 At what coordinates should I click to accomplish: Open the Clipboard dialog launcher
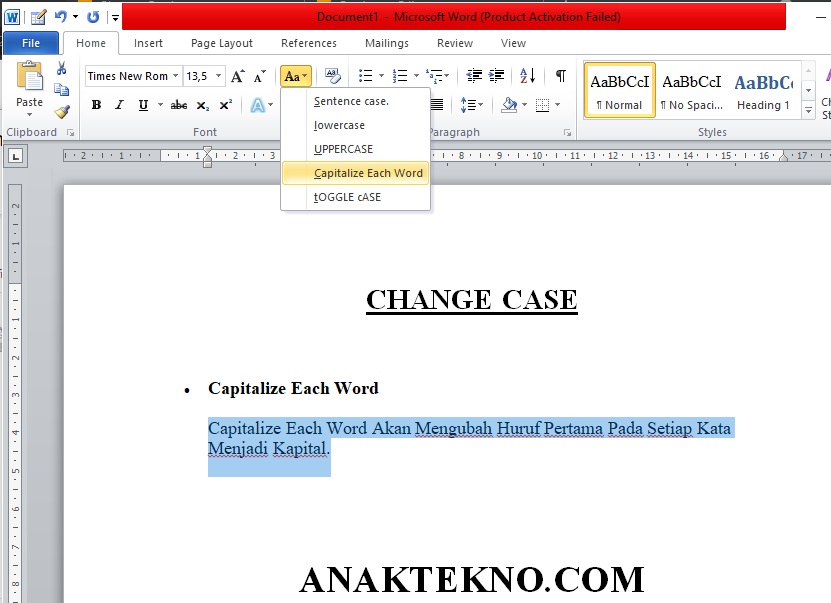[70, 132]
